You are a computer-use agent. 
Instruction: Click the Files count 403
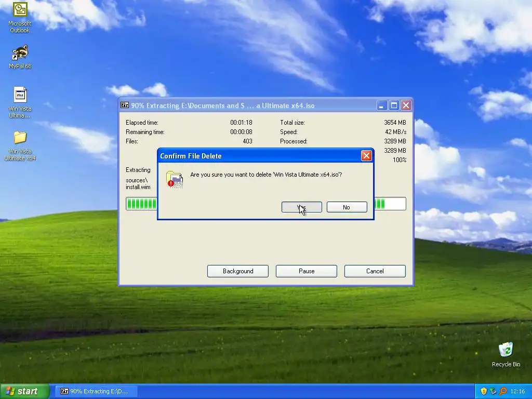(247, 141)
